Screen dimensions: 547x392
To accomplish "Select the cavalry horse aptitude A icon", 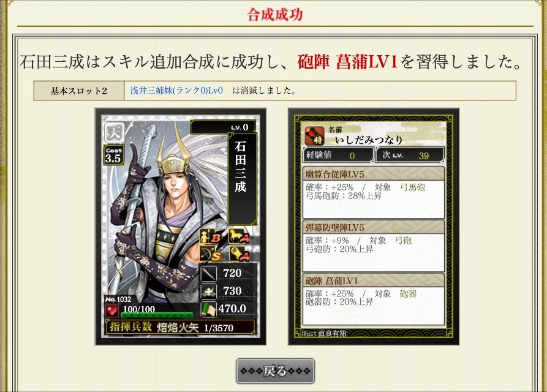I will click(240, 237).
